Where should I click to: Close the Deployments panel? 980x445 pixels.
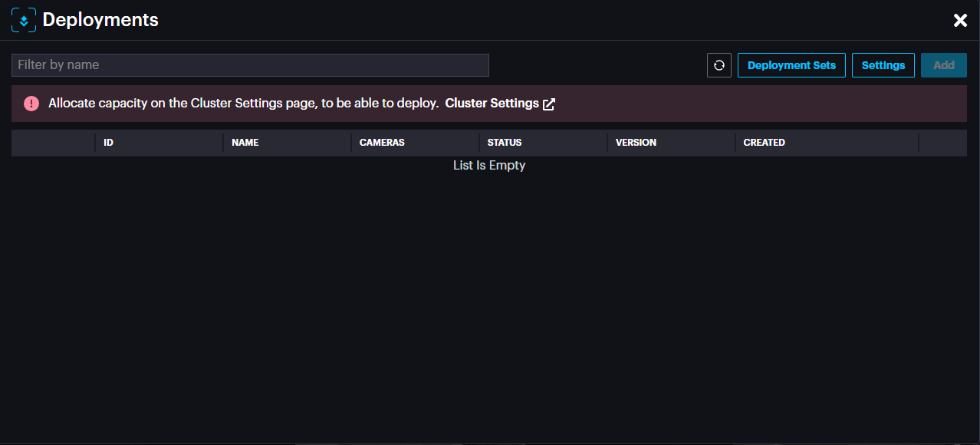point(960,21)
